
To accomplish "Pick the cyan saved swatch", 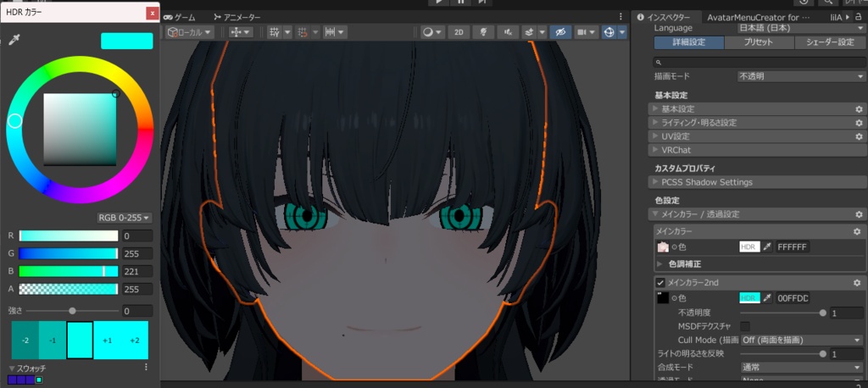I will pos(39,380).
